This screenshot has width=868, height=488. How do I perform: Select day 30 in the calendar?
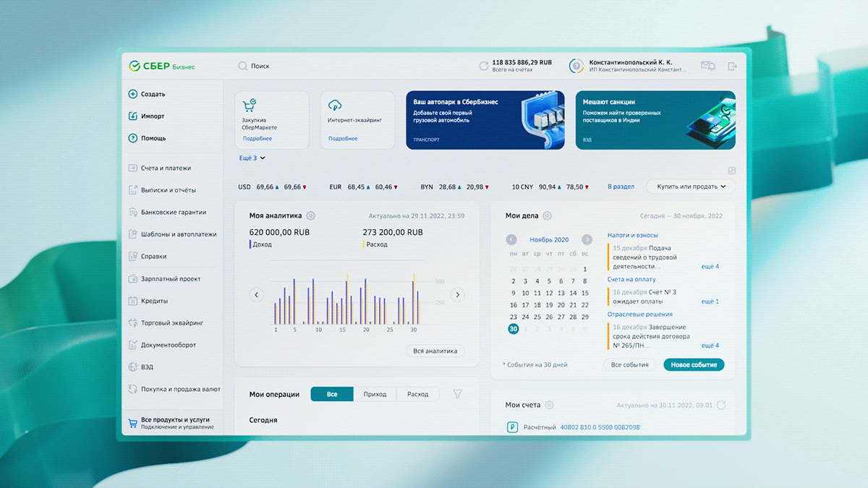pos(514,328)
